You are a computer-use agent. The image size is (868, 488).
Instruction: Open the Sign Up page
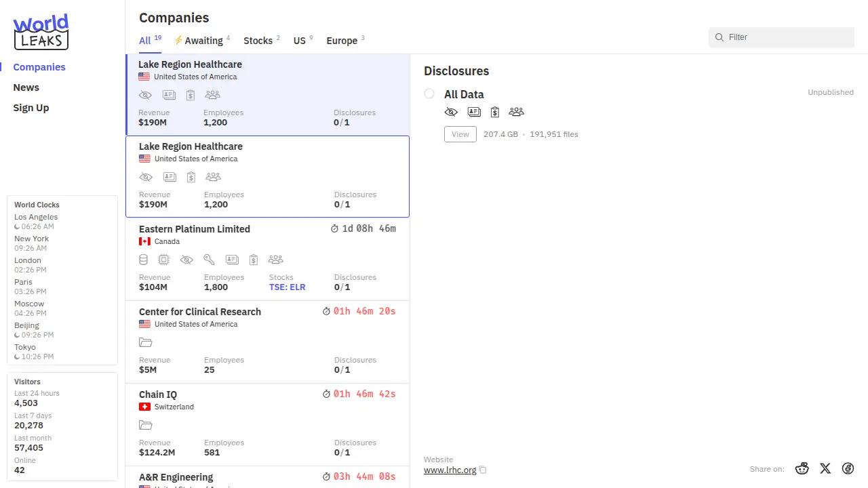pyautogui.click(x=31, y=108)
